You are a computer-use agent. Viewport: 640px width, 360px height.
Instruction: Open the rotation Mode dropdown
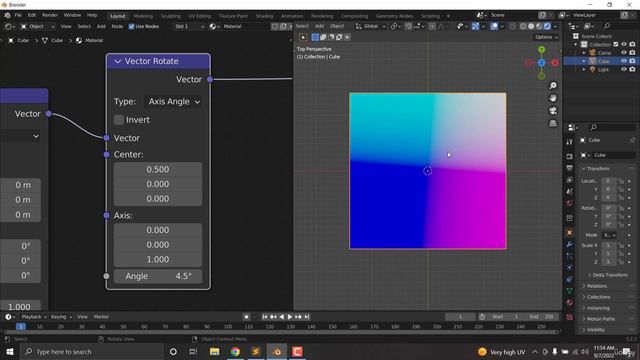[x=610, y=235]
